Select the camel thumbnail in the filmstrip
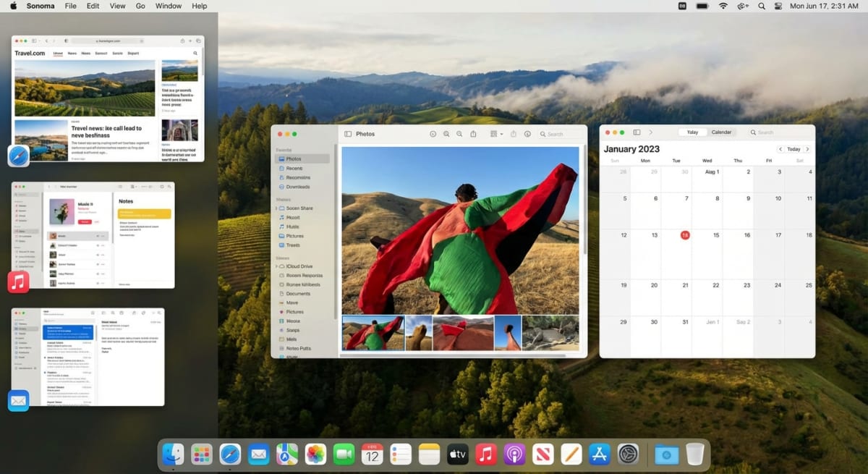Screen dimensions: 868x474 [419, 333]
